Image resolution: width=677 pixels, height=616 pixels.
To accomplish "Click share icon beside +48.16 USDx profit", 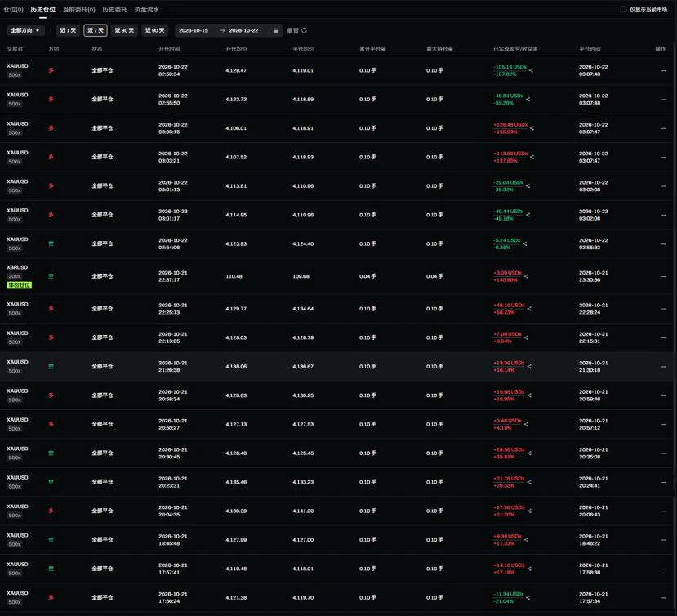I will [x=529, y=309].
